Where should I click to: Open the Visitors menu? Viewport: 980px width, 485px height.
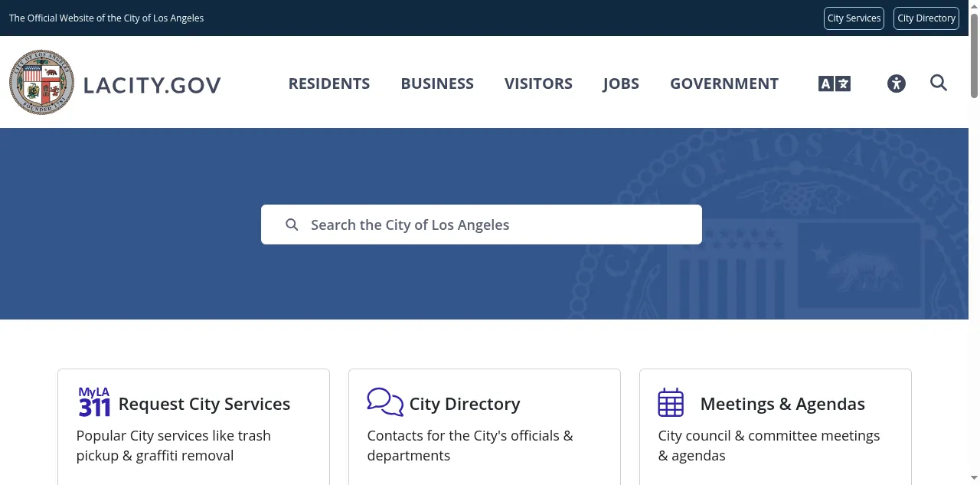click(538, 84)
